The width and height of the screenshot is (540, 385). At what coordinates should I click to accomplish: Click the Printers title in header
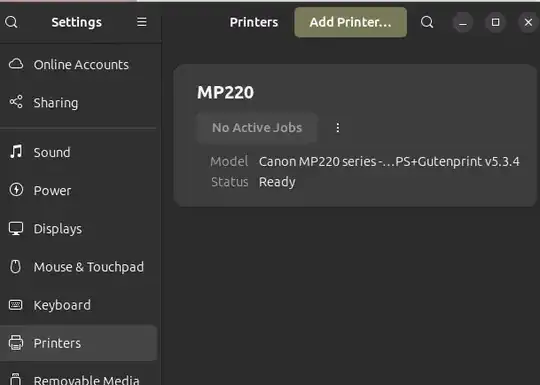(254, 22)
